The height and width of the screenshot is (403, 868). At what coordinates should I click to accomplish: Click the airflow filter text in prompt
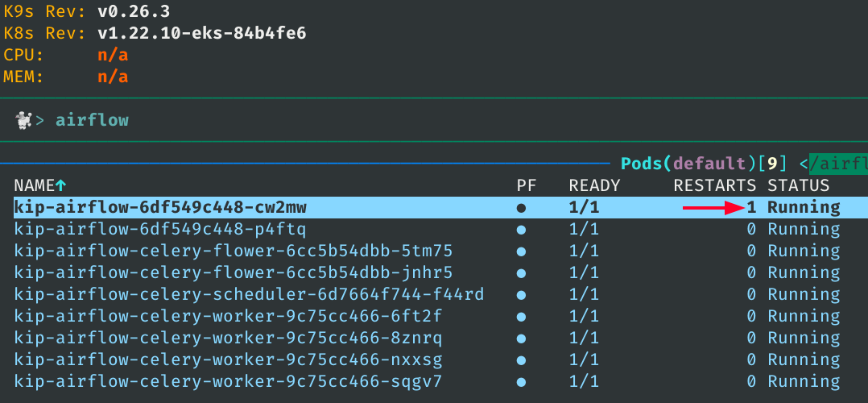coord(92,120)
